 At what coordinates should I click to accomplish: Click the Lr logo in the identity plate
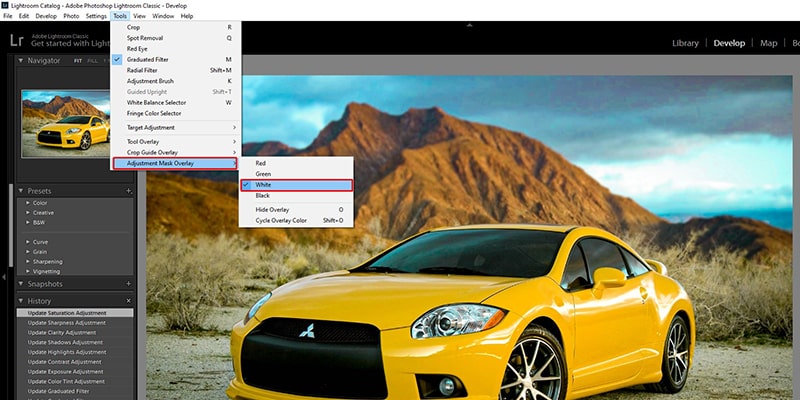pyautogui.click(x=16, y=41)
